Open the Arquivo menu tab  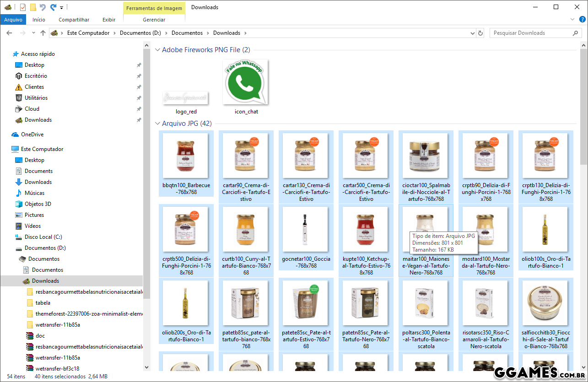[13, 20]
